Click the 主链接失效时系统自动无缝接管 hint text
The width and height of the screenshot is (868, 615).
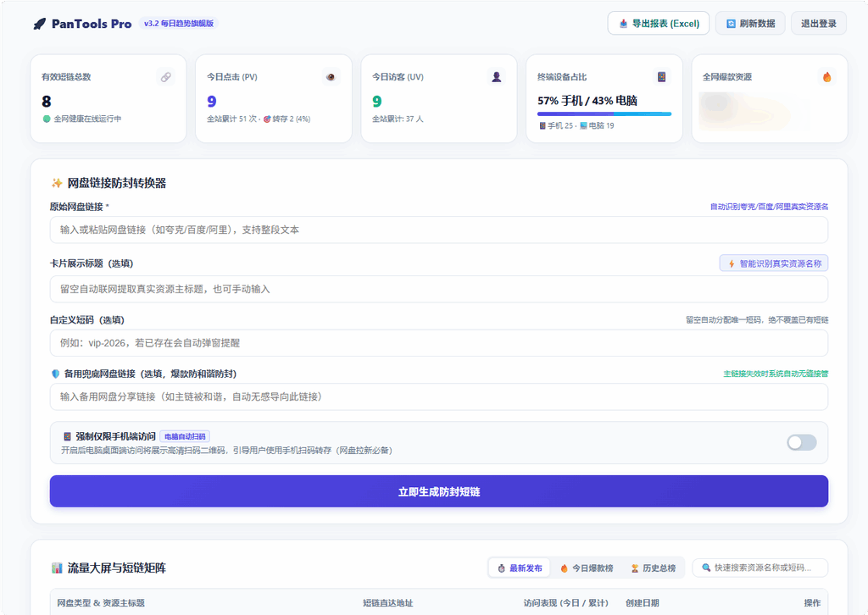click(x=776, y=374)
